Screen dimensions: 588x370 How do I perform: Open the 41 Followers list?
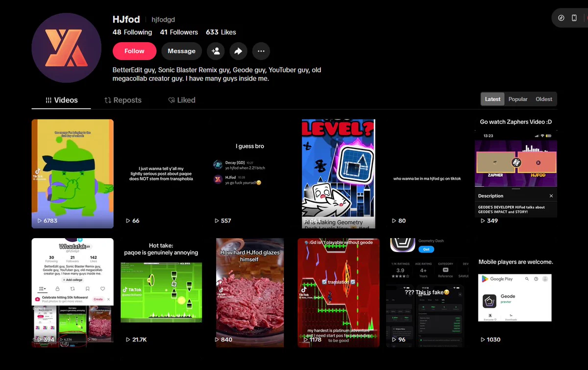[179, 32]
